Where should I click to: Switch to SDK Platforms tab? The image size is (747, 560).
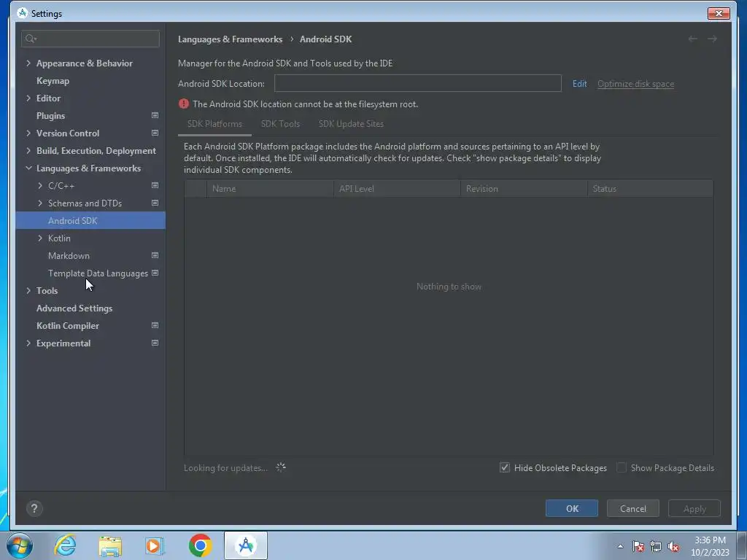tap(214, 124)
